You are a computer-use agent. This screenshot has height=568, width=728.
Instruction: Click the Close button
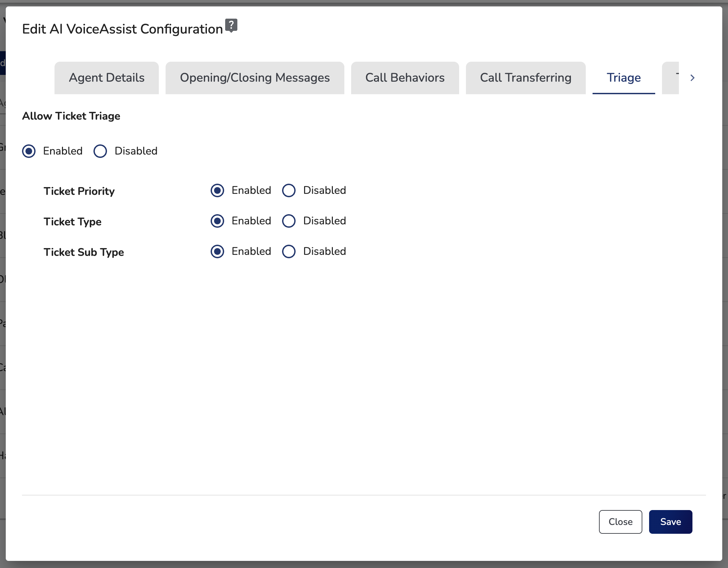tap(620, 522)
